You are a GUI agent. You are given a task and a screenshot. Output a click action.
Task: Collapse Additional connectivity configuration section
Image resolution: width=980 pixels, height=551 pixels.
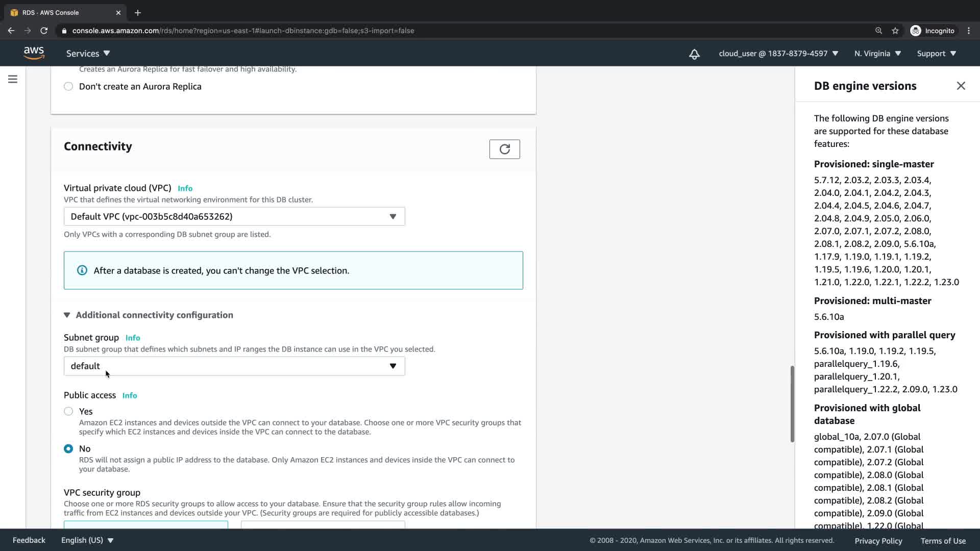coord(148,315)
